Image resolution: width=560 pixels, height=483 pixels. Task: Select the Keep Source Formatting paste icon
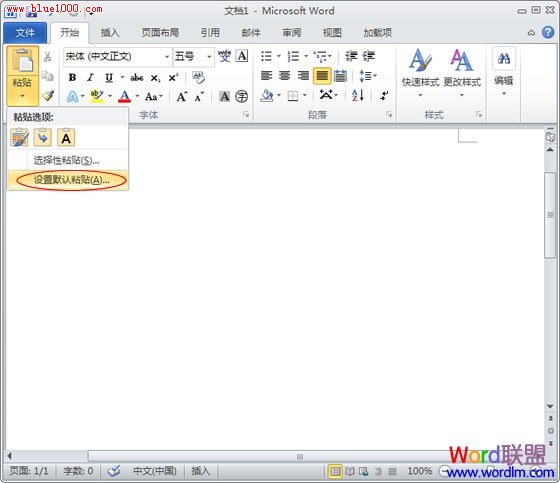[x=19, y=138]
